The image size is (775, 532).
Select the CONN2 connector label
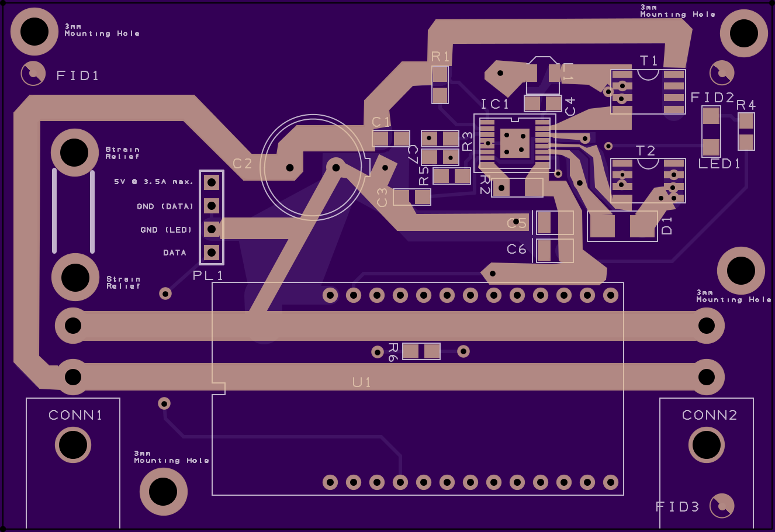[710, 415]
